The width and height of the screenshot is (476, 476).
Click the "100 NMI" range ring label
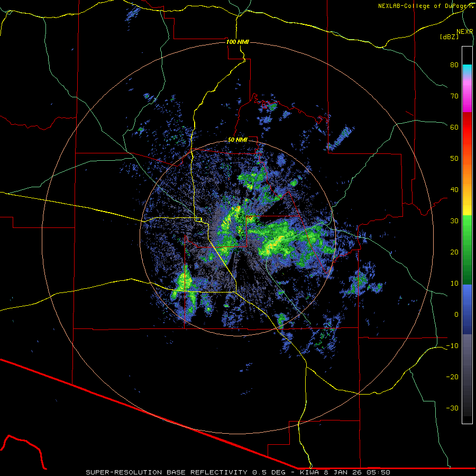click(x=237, y=42)
